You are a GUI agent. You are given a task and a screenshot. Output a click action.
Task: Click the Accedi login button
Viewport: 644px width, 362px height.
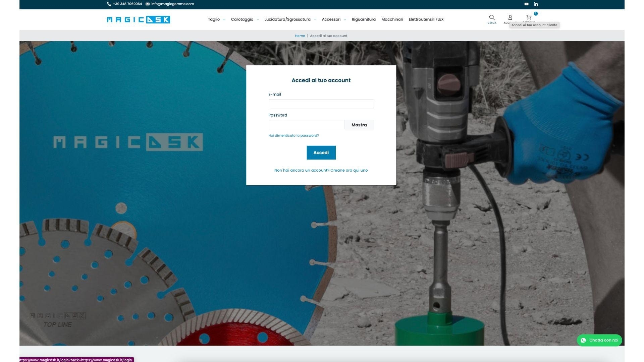[x=321, y=153]
